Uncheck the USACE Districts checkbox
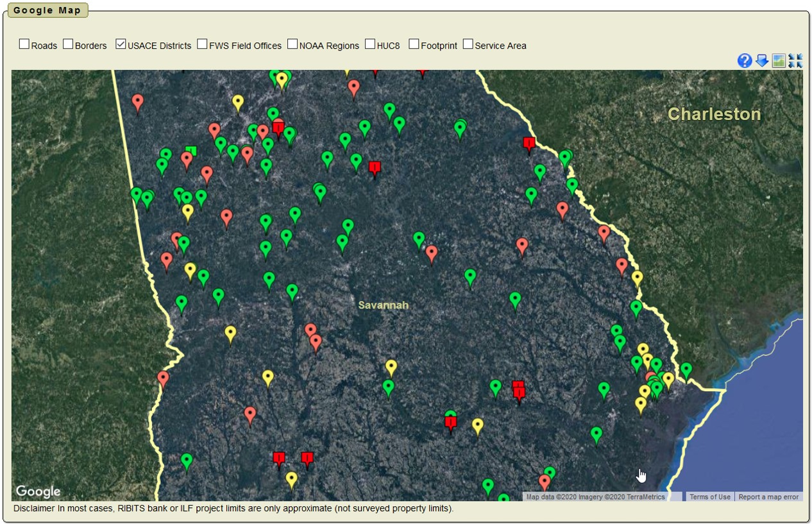This screenshot has width=812, height=526. [121, 44]
